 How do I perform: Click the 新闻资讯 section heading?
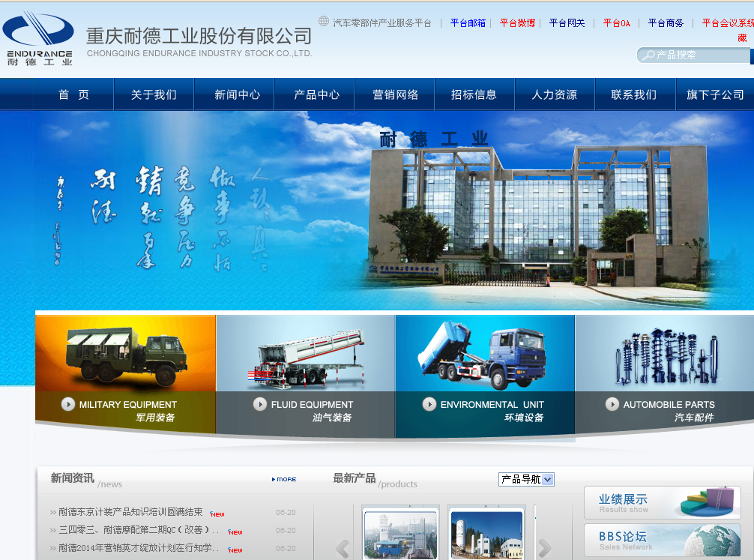coord(73,478)
